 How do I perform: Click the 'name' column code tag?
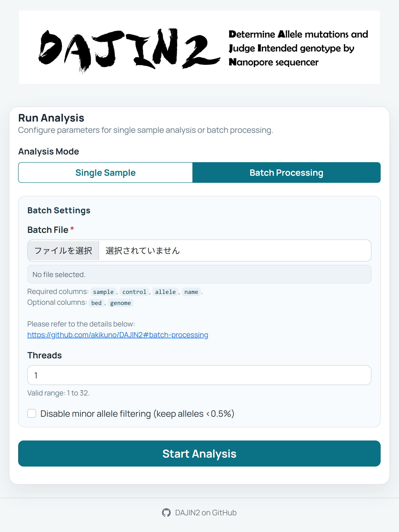(x=191, y=292)
